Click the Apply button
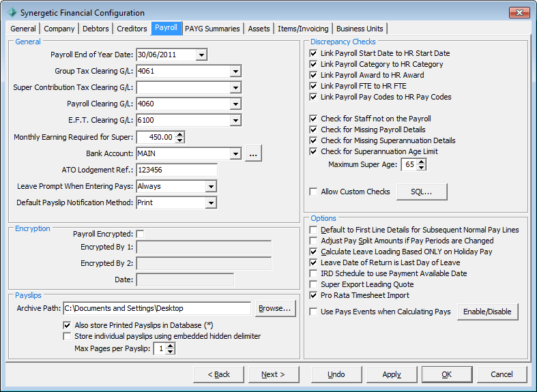The width and height of the screenshot is (537, 392). pyautogui.click(x=392, y=374)
